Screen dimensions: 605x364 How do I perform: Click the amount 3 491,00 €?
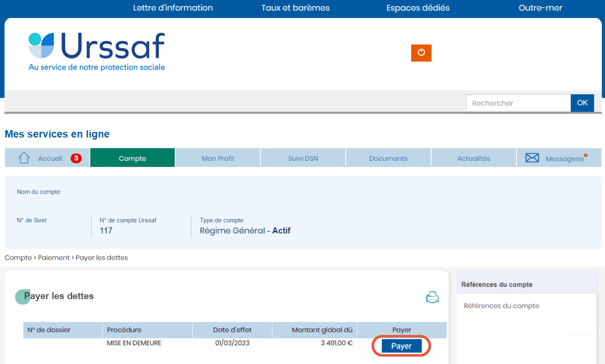[337, 343]
